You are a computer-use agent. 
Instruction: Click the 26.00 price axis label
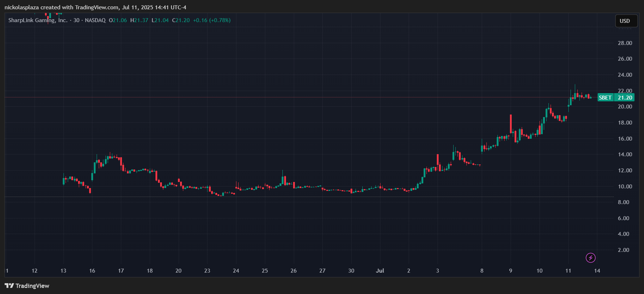pyautogui.click(x=625, y=59)
